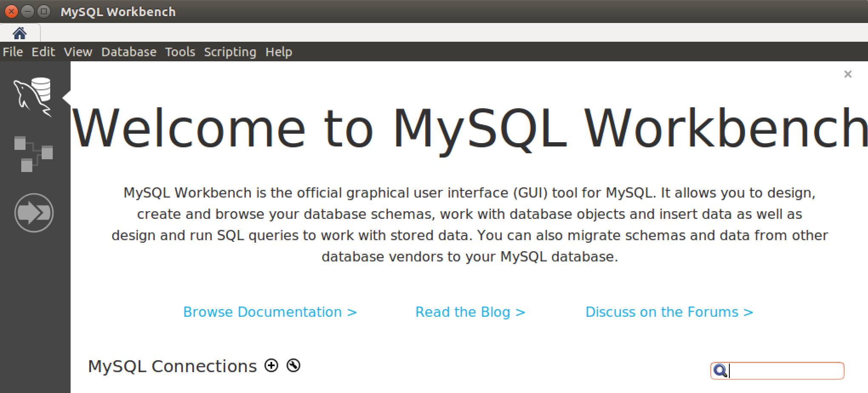
Task: Open the Help menu
Action: pyautogui.click(x=279, y=52)
